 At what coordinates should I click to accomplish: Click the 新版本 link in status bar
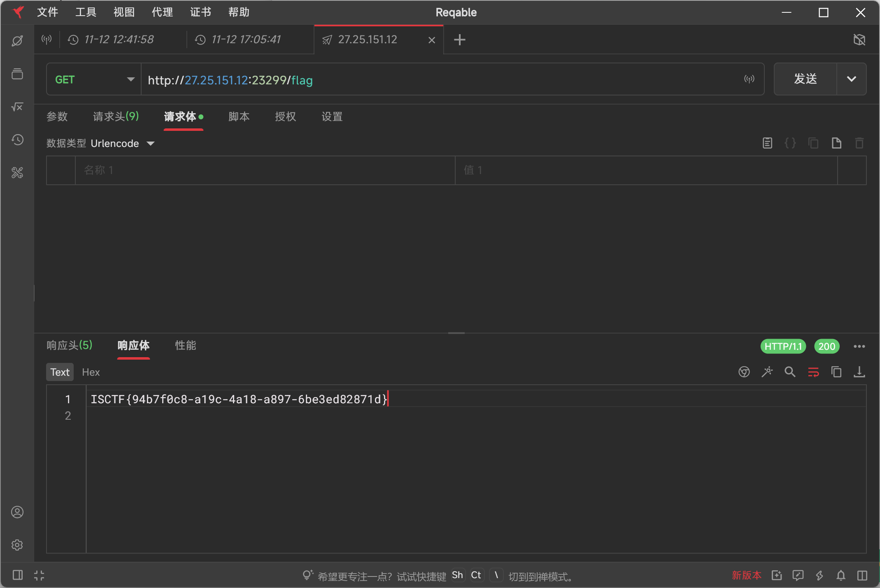tap(746, 575)
